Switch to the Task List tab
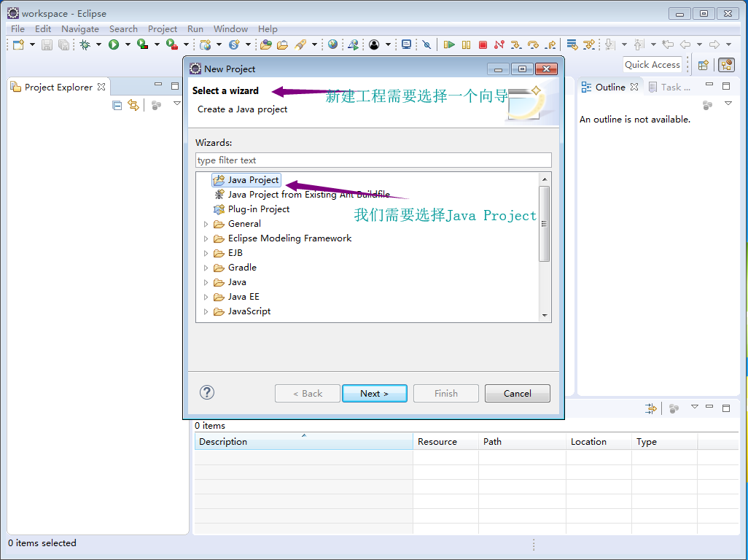The image size is (748, 560). pyautogui.click(x=669, y=87)
